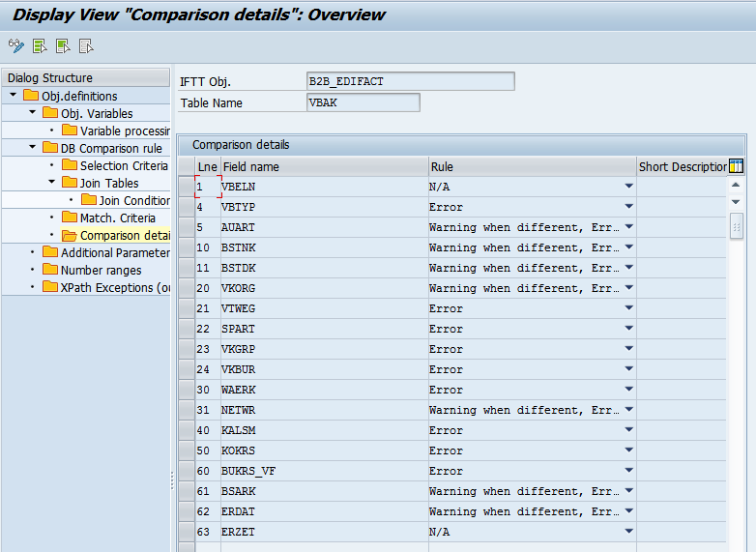This screenshot has height=552, width=756.
Task: Click the third gray deselect-all toolbar icon
Action: click(86, 45)
